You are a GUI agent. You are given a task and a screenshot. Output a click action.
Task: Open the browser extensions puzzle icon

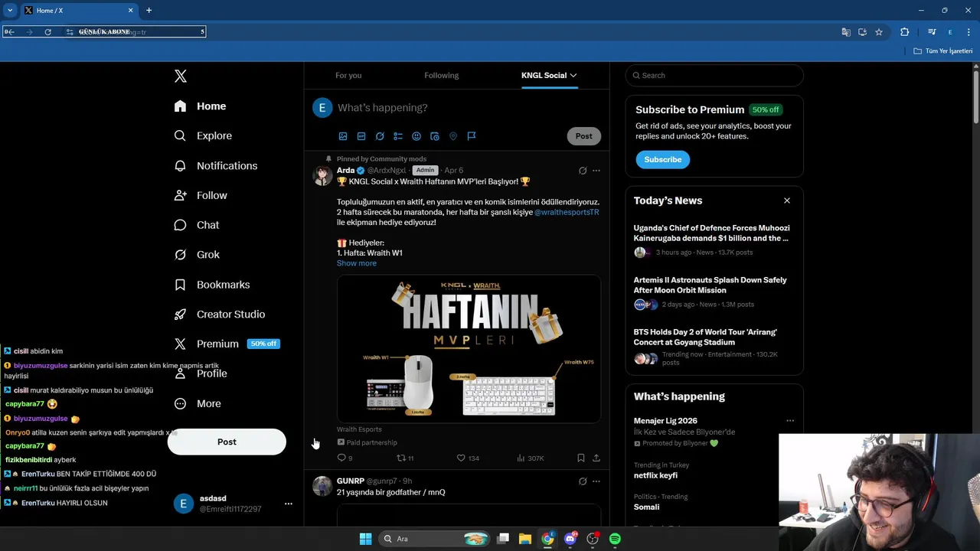(905, 32)
